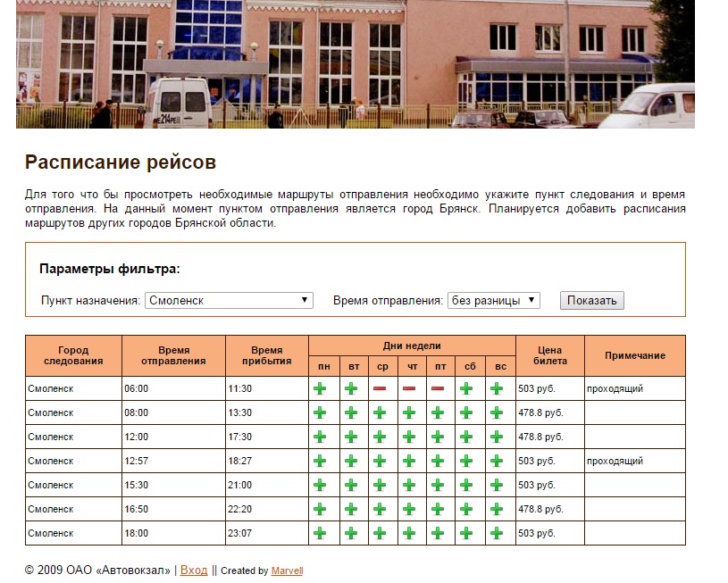
Task: Click the 'Время отправления' column header
Action: click(173, 355)
